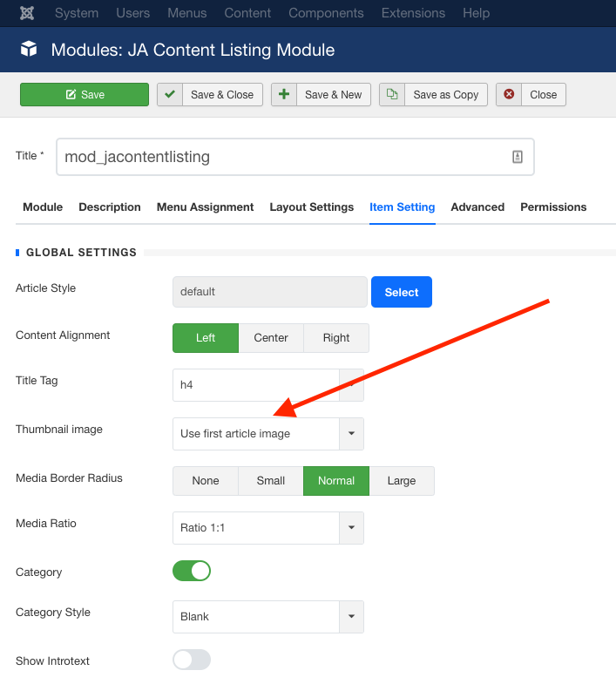Disable the Category toggle switch
The image size is (616, 684).
(x=192, y=572)
